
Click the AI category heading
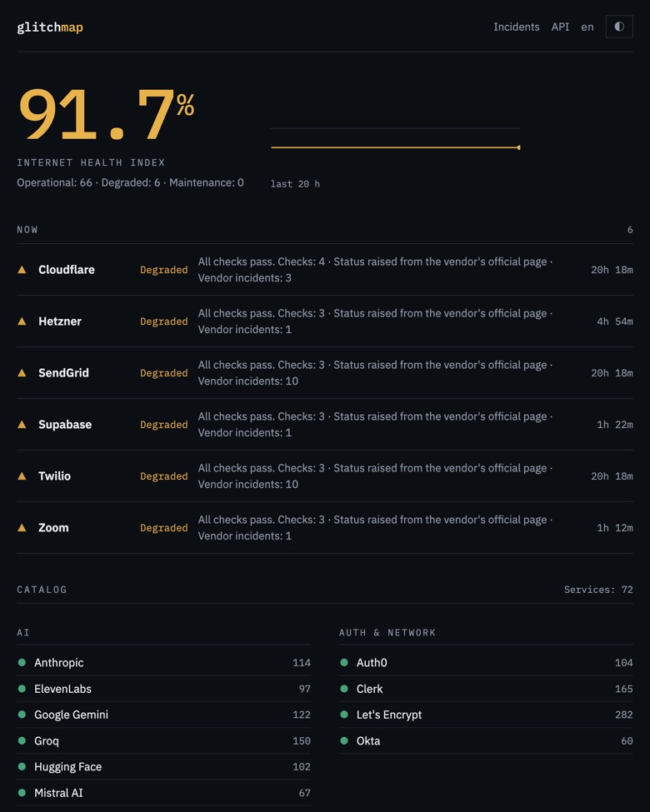click(22, 632)
